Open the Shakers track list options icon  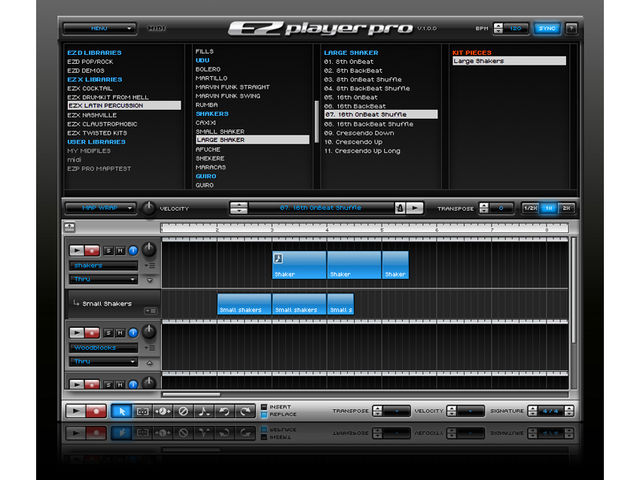click(150, 266)
